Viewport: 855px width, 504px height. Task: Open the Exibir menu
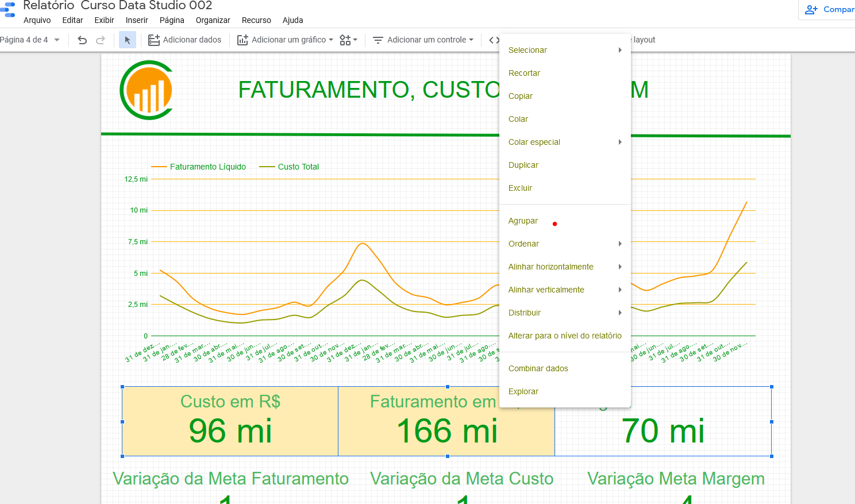click(x=104, y=20)
